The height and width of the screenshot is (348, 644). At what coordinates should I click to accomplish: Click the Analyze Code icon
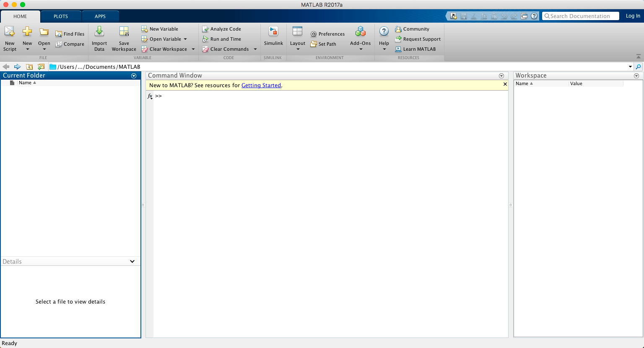click(205, 29)
